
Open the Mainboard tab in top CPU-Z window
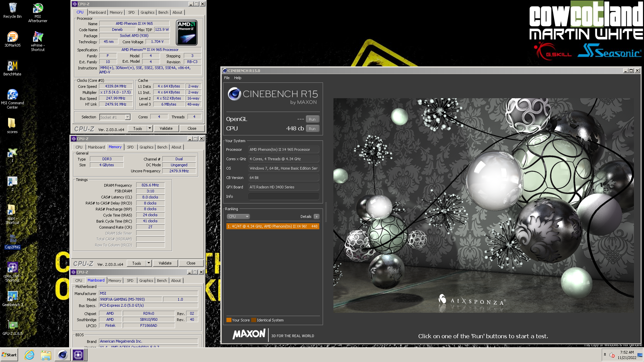tap(97, 12)
